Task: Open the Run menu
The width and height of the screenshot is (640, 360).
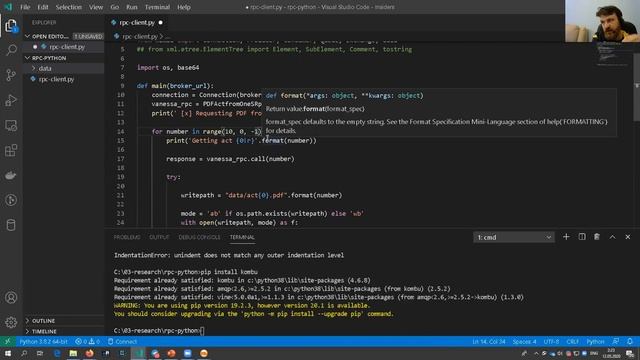Action: [131, 7]
